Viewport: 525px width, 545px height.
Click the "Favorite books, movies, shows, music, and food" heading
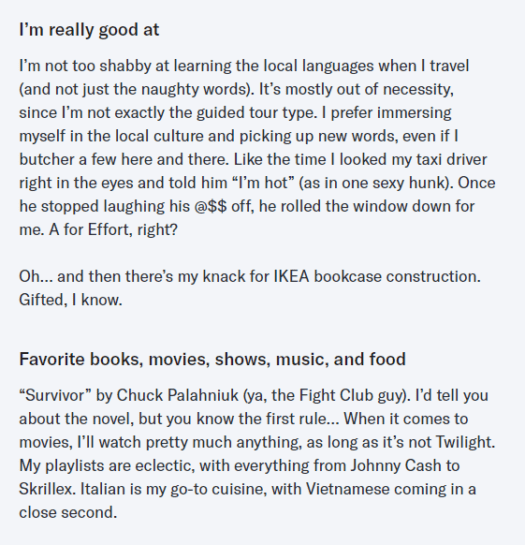pyautogui.click(x=212, y=359)
